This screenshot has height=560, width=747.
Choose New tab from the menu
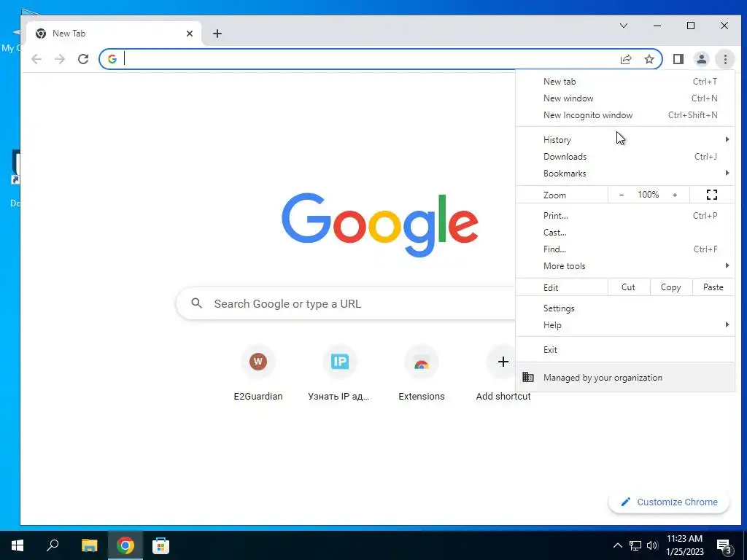coord(625,82)
